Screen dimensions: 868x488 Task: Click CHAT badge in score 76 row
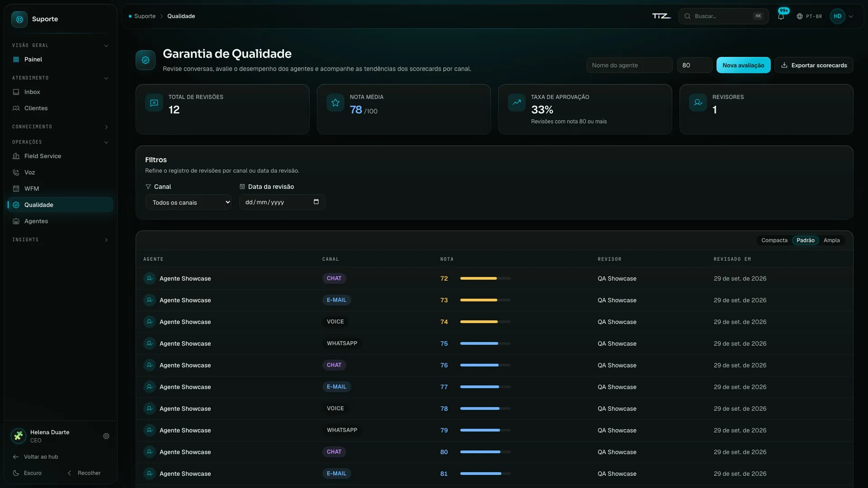[334, 365]
